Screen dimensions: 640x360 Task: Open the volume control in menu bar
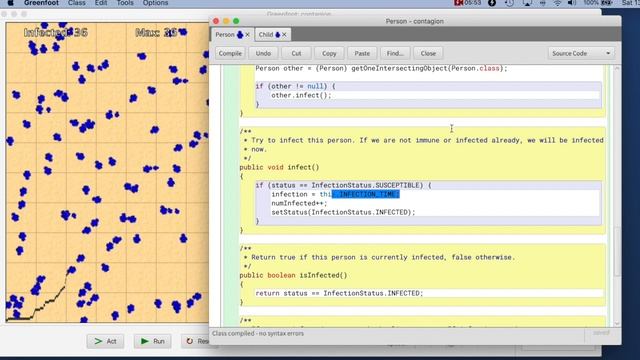[x=572, y=3]
